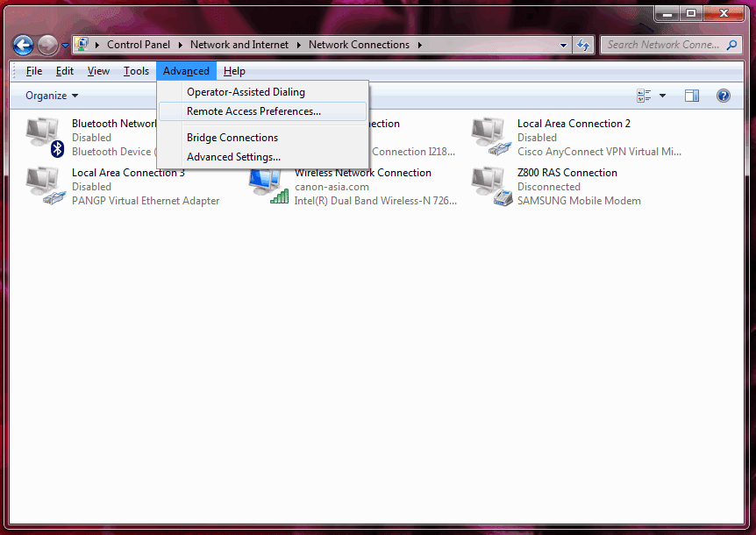Expand arrow after Network and Internet breadcrumb
Image resolution: width=756 pixels, height=535 pixels.
click(x=298, y=45)
